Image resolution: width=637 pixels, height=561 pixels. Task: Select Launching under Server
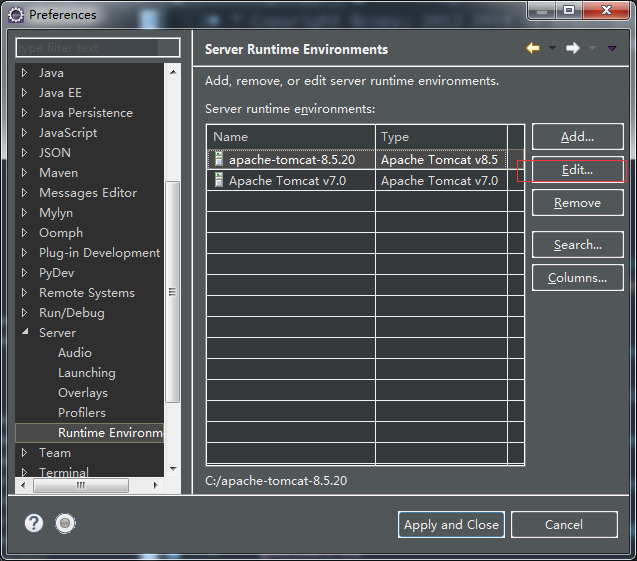(87, 373)
